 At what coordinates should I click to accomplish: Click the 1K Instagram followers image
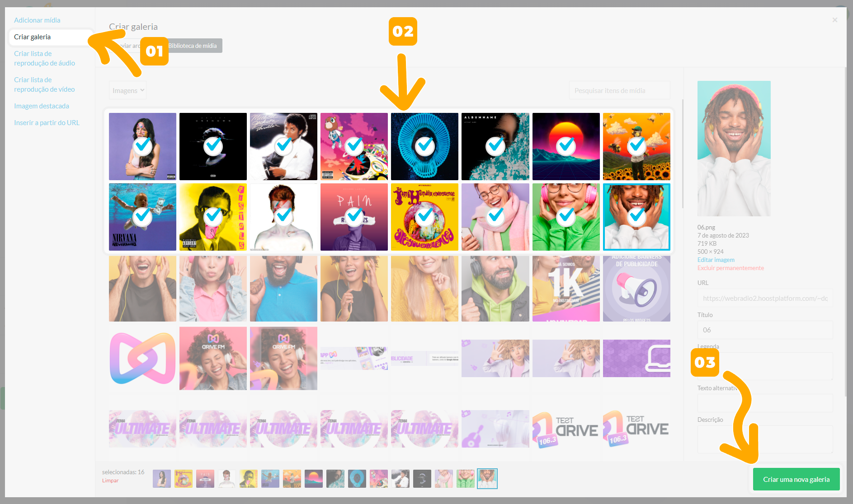pyautogui.click(x=566, y=289)
